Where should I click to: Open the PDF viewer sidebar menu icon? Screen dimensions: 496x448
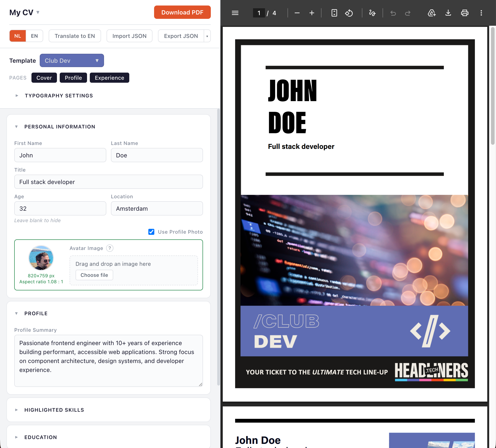pyautogui.click(x=235, y=13)
